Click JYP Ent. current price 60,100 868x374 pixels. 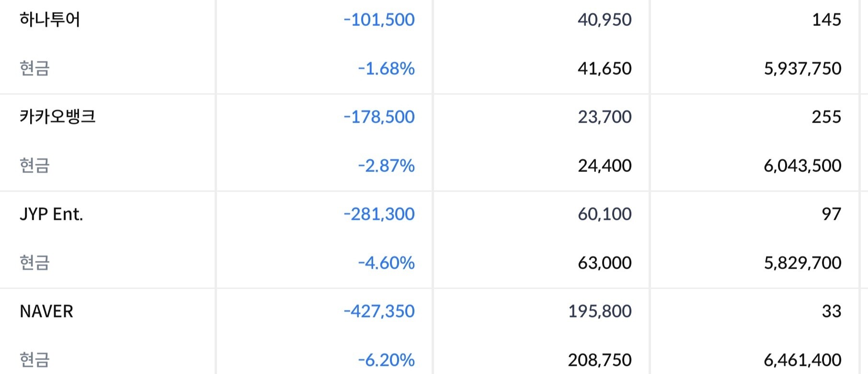tap(605, 214)
